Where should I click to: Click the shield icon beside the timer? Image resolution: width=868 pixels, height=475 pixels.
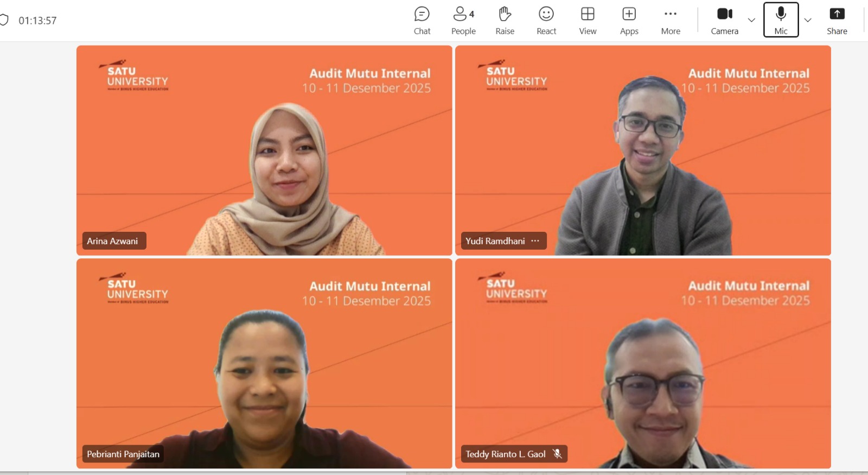click(x=4, y=20)
